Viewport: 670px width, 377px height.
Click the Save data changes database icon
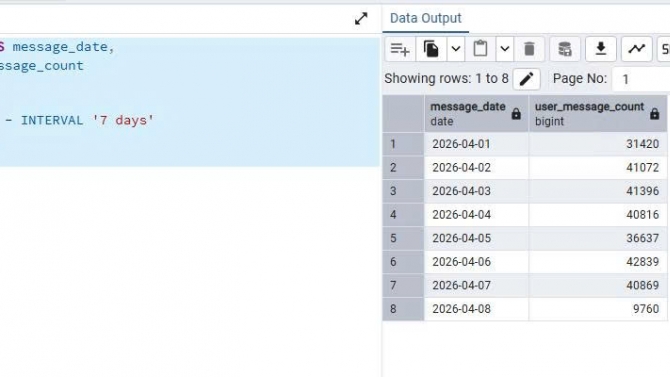pyautogui.click(x=565, y=49)
